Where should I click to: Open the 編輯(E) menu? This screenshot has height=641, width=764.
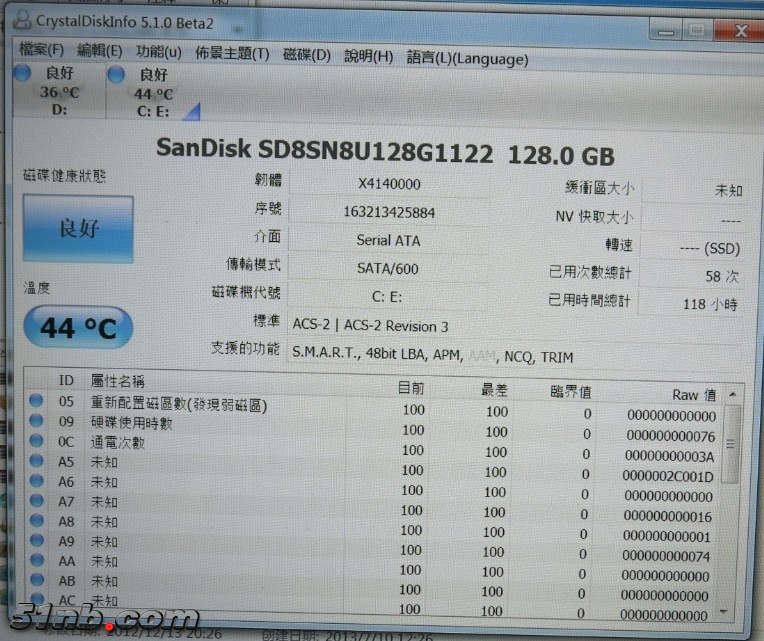99,52
